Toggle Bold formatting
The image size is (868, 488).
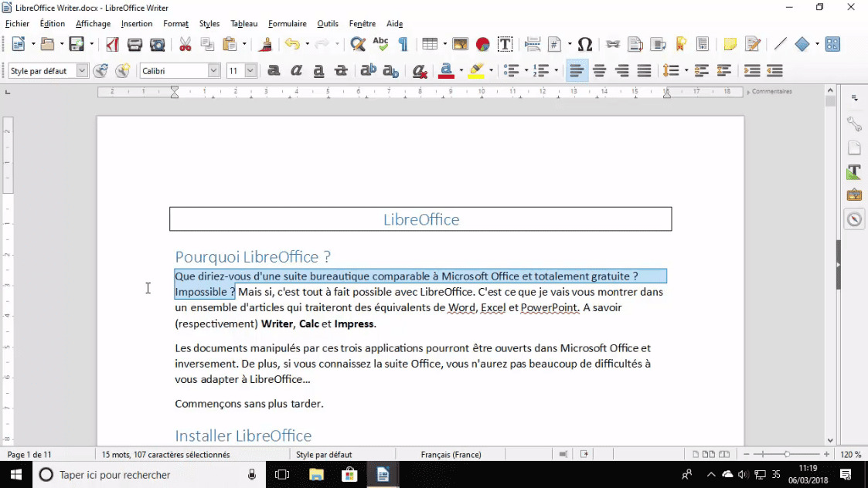tap(274, 71)
